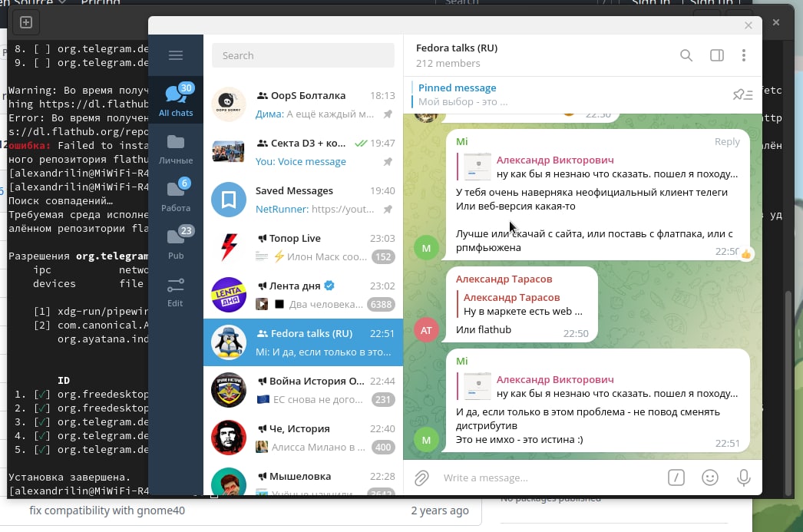The height and width of the screenshot is (532, 803).
Task: Click the quoted image thumbnail in Mi's 22:50 message
Action: pyautogui.click(x=477, y=167)
